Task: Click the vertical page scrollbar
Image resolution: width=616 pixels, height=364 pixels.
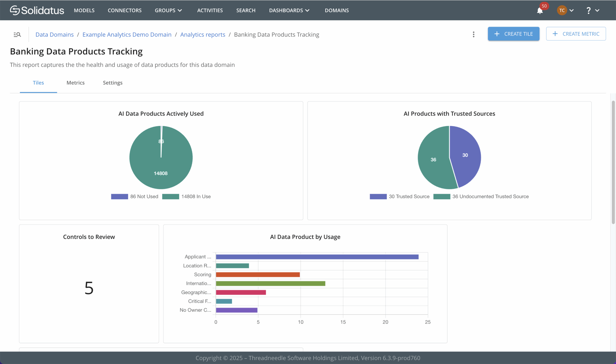Action: point(613,162)
